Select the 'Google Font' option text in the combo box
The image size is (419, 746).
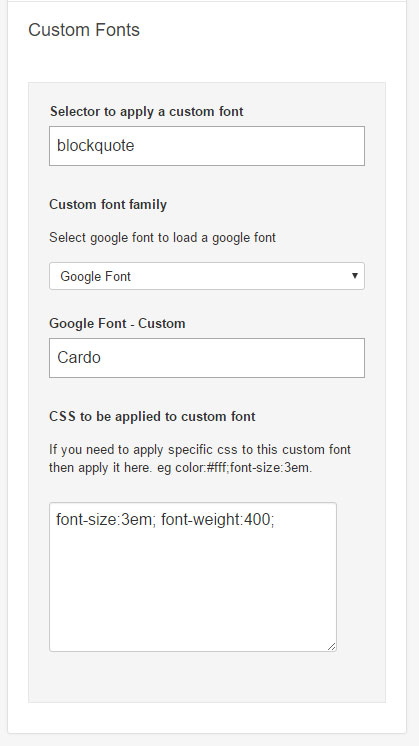click(96, 276)
